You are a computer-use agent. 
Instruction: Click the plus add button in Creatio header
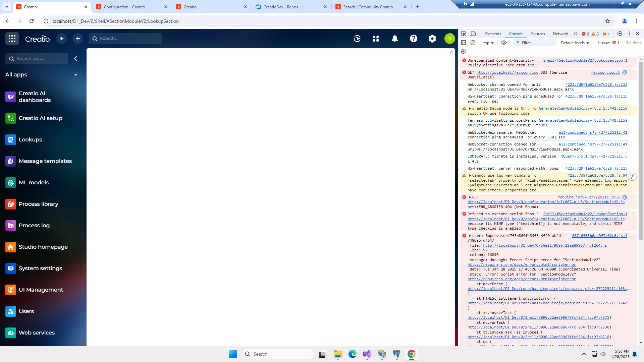point(78,39)
